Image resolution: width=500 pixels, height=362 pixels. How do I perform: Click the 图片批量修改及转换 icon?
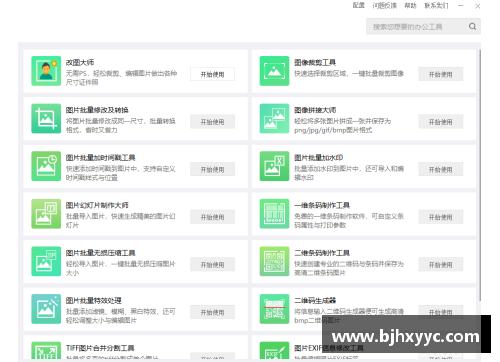46,119
